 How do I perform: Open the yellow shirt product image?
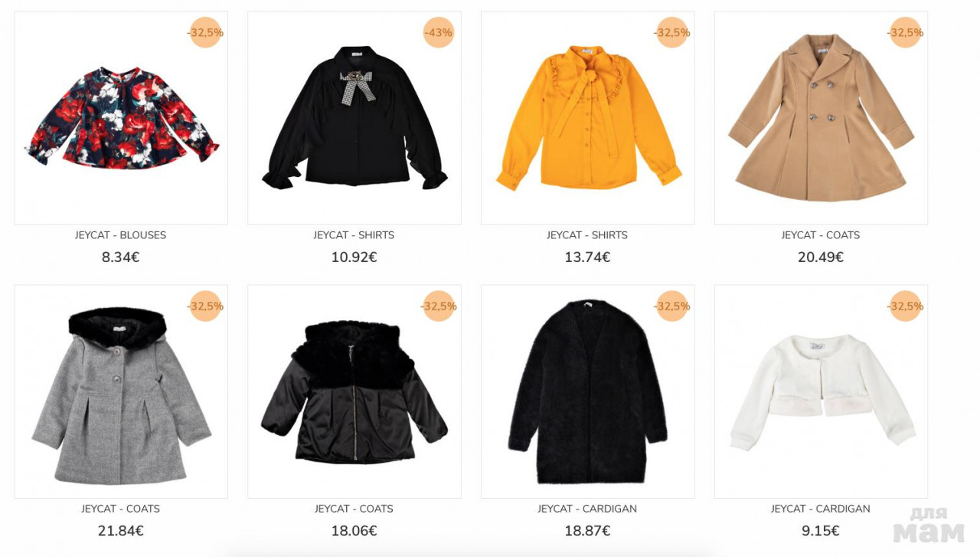tap(588, 118)
